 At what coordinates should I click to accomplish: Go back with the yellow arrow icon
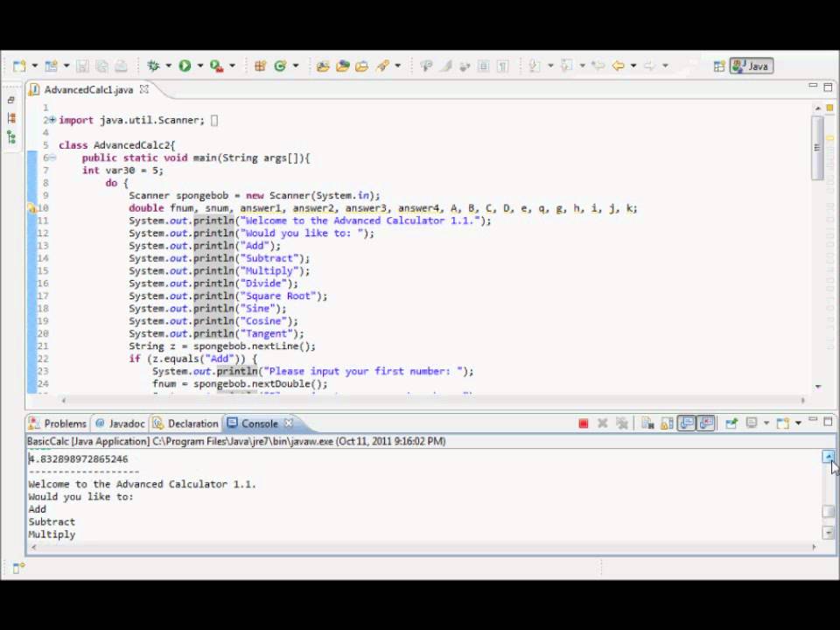pos(619,66)
